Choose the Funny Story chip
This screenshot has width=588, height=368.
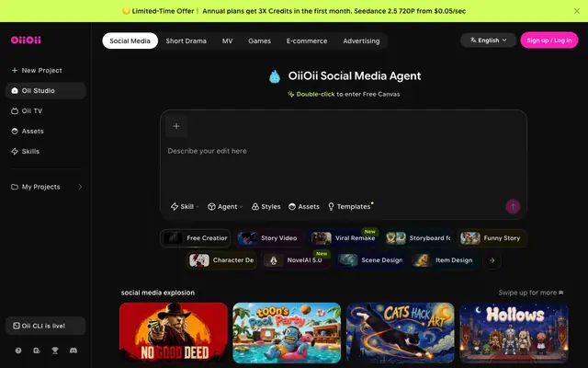[492, 238]
